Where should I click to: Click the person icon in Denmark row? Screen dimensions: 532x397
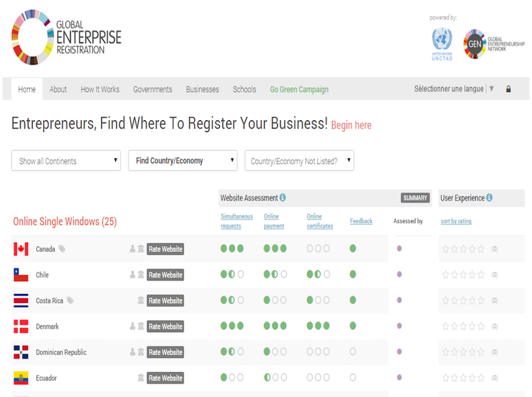133,326
